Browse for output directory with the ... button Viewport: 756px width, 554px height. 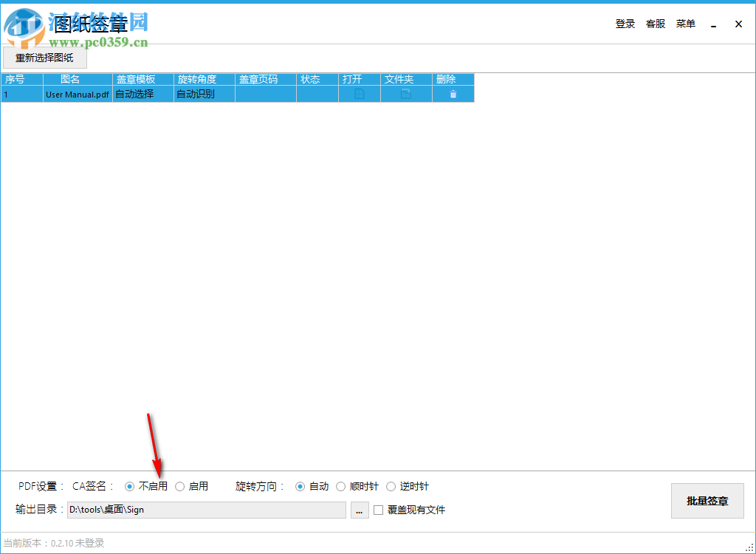tap(360, 510)
